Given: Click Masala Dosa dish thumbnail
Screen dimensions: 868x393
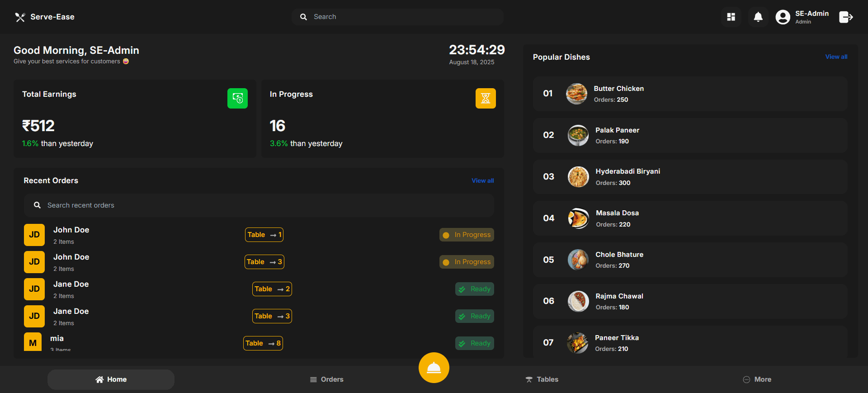Looking at the screenshot, I should tap(578, 218).
